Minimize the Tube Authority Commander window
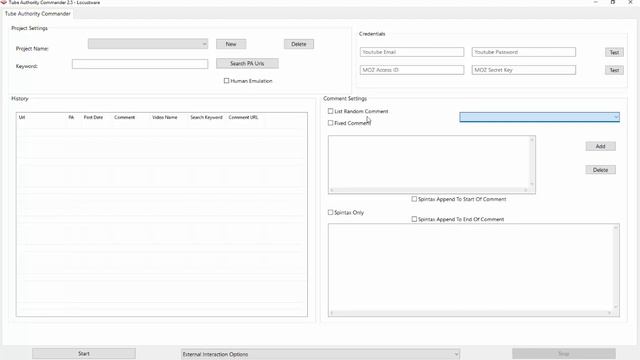The image size is (640, 360). pos(596,2)
